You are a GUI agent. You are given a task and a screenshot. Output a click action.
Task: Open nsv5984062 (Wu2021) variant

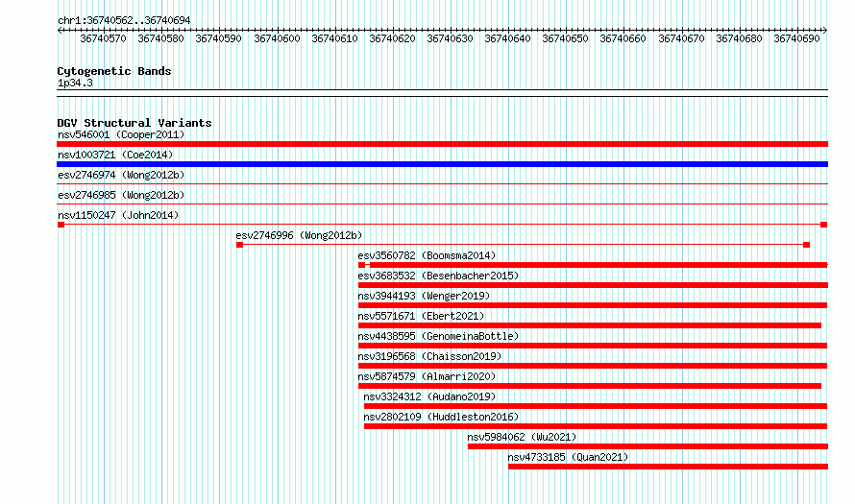click(522, 437)
